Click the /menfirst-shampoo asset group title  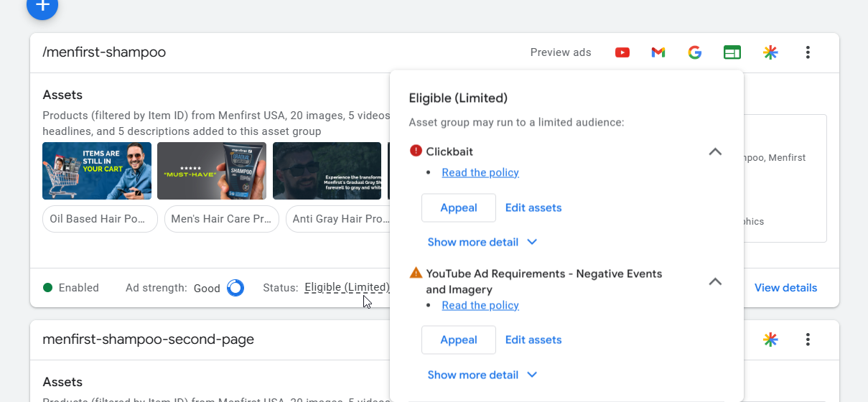(x=104, y=52)
